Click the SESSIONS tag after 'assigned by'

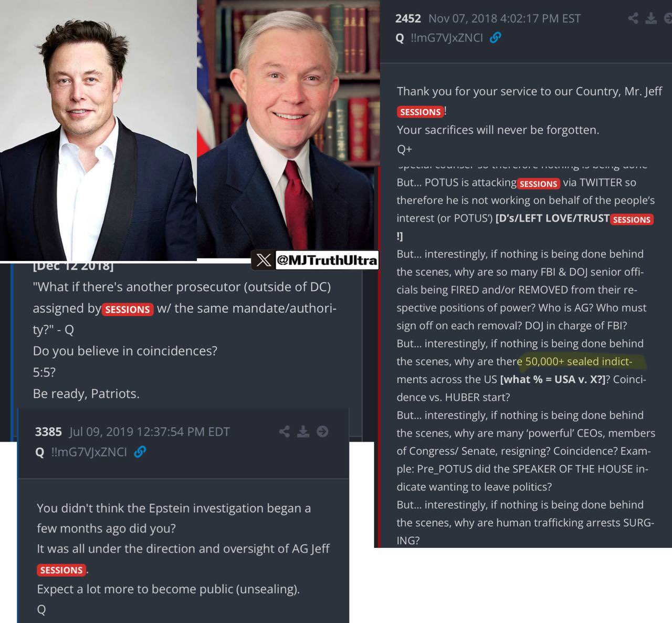(x=128, y=309)
